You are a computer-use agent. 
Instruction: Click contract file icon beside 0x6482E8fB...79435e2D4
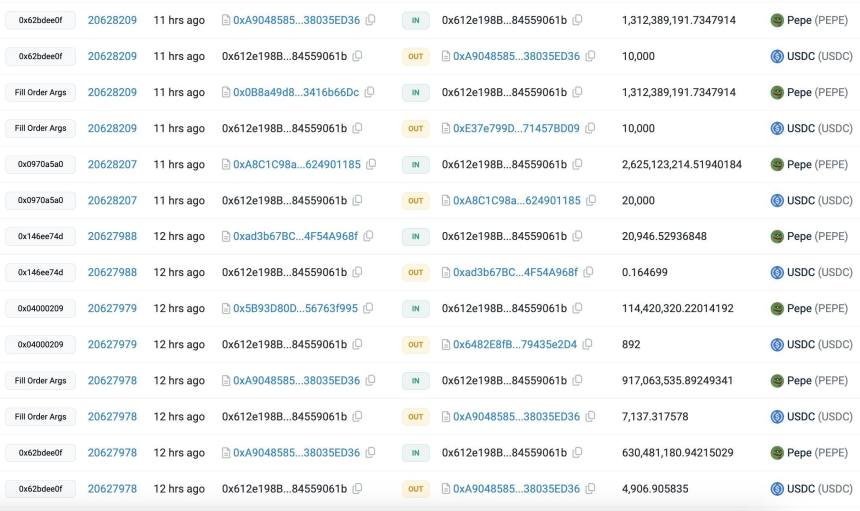coord(446,344)
